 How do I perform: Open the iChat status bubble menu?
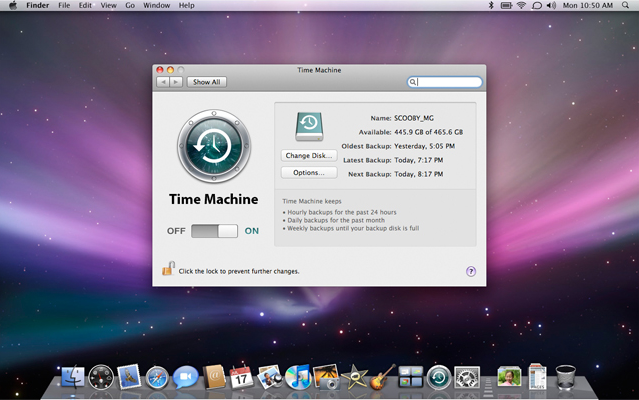pos(537,6)
